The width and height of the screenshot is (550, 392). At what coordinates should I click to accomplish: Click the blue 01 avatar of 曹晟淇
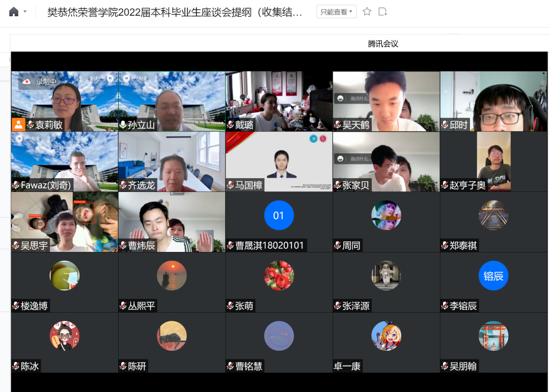coord(279,215)
